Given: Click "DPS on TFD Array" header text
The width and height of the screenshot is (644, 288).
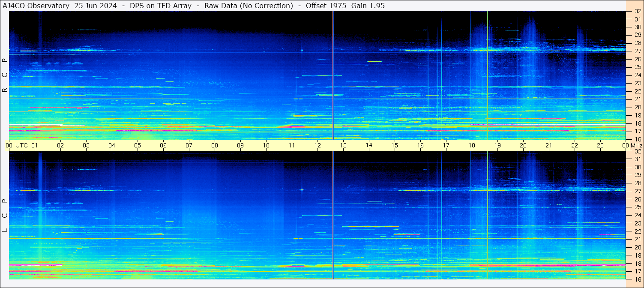Looking at the screenshot, I should [x=161, y=6].
